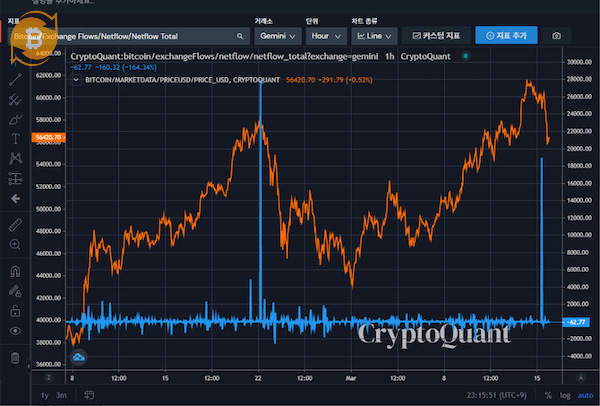Select the ruler measure tool
The image size is (600, 406).
[x=15, y=225]
